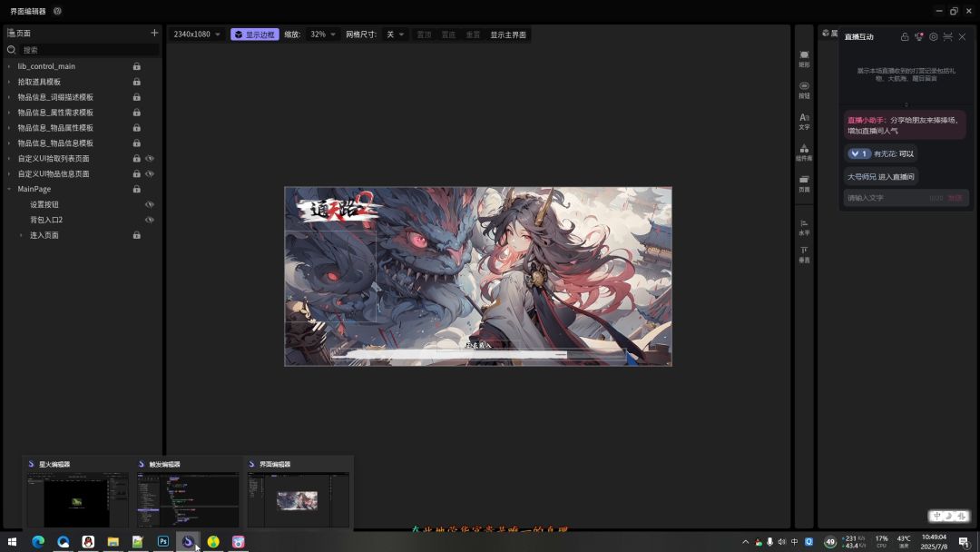Click the 页面 page tool icon

click(804, 182)
